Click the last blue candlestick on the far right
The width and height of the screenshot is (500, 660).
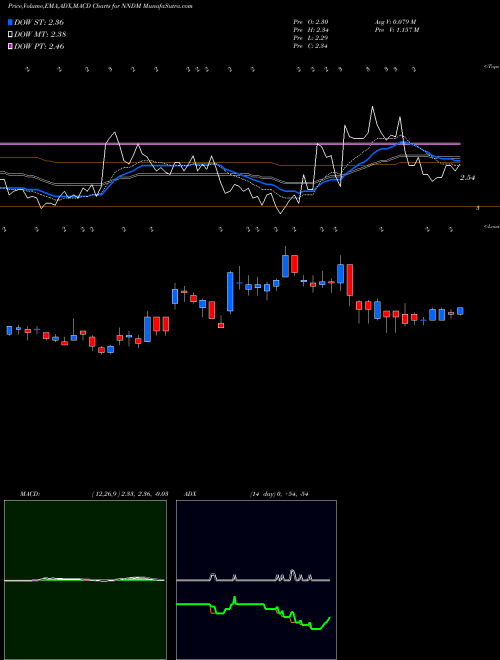point(460,311)
